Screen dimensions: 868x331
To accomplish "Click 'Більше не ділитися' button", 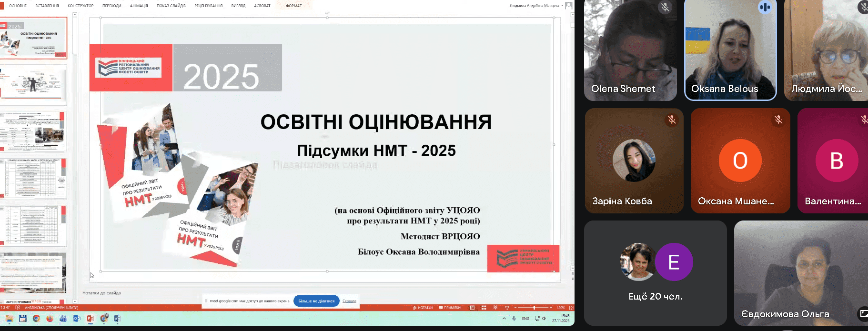I will click(316, 301).
